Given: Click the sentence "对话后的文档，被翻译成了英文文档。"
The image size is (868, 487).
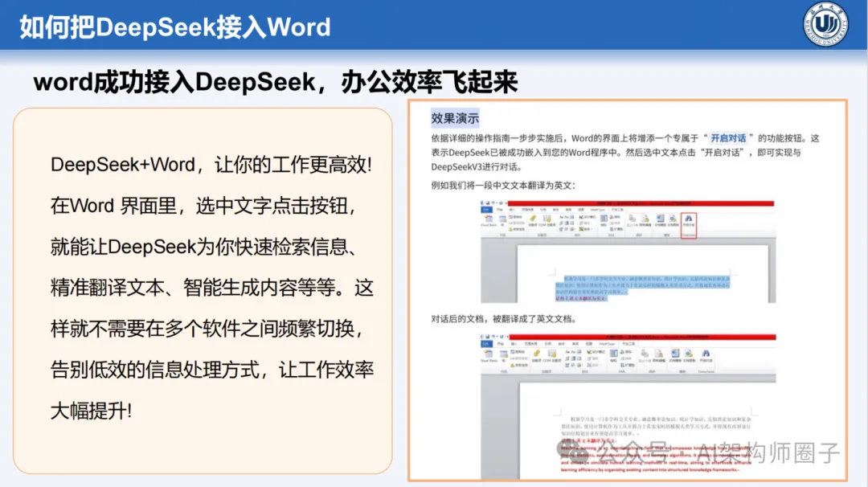Looking at the screenshot, I should pos(505,319).
